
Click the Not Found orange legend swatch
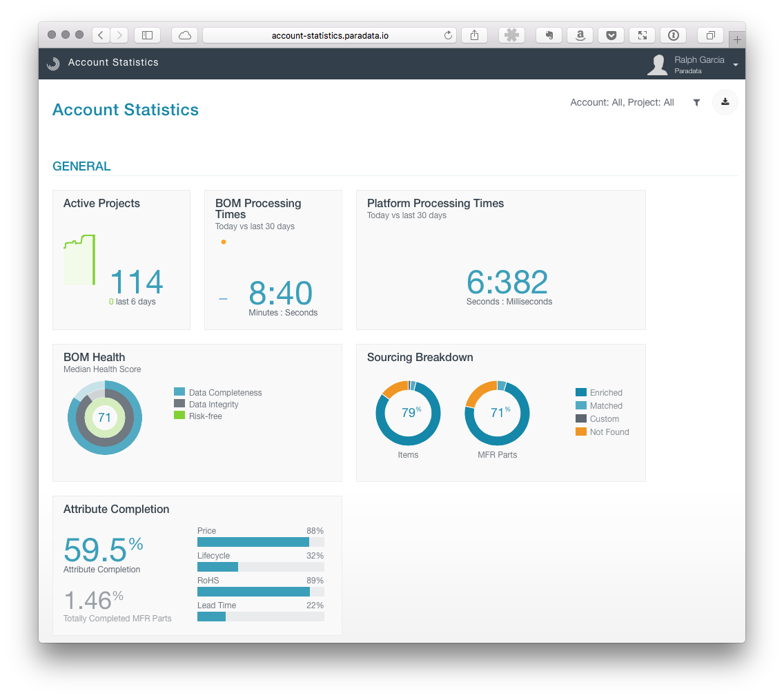point(580,432)
